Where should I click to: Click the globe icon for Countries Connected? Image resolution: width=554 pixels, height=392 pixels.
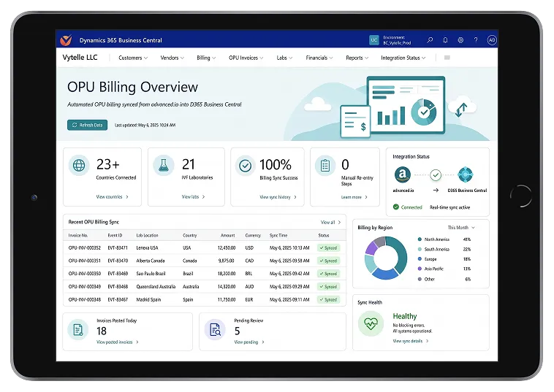79,165
